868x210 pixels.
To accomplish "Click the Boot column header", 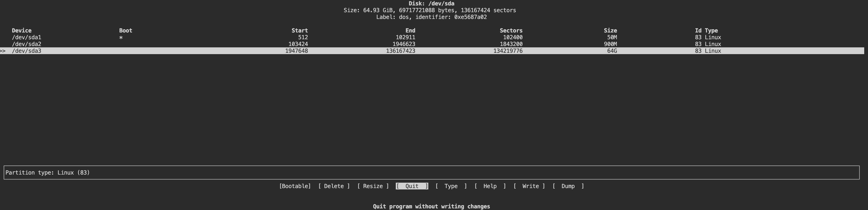I will coord(125,31).
